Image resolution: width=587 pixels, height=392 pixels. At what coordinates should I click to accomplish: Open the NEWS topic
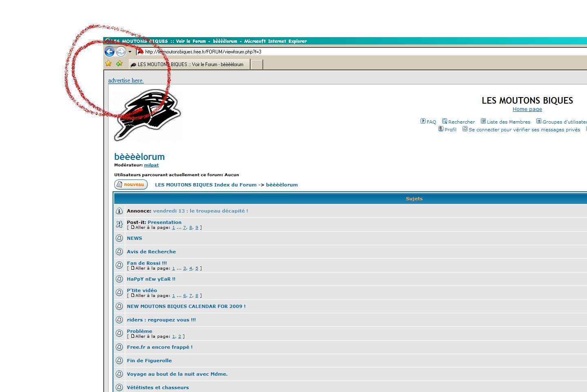[134, 238]
